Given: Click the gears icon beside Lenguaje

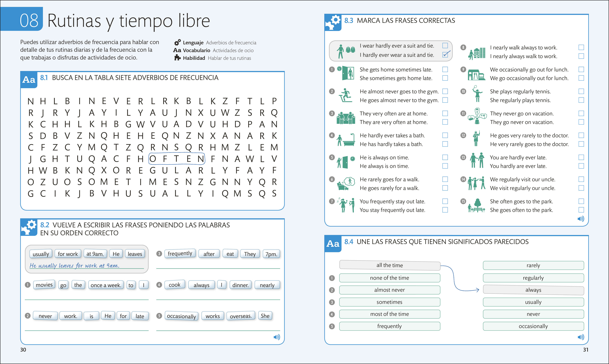Looking at the screenshot, I should pyautogui.click(x=177, y=42).
